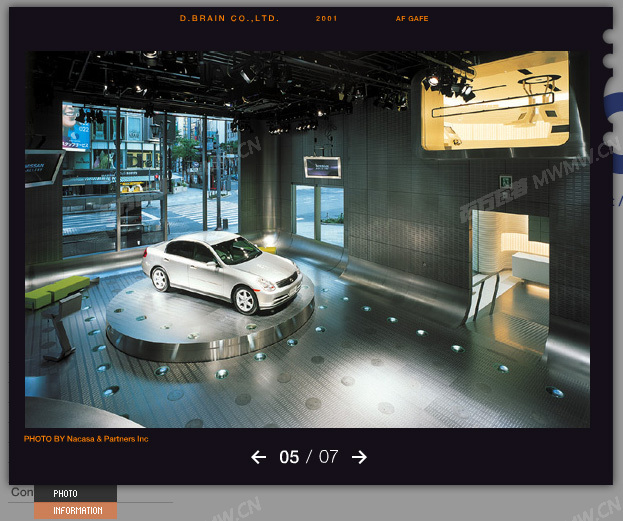This screenshot has height=521, width=623.
Task: Switch to the INFORMATION tab
Action: pos(75,511)
